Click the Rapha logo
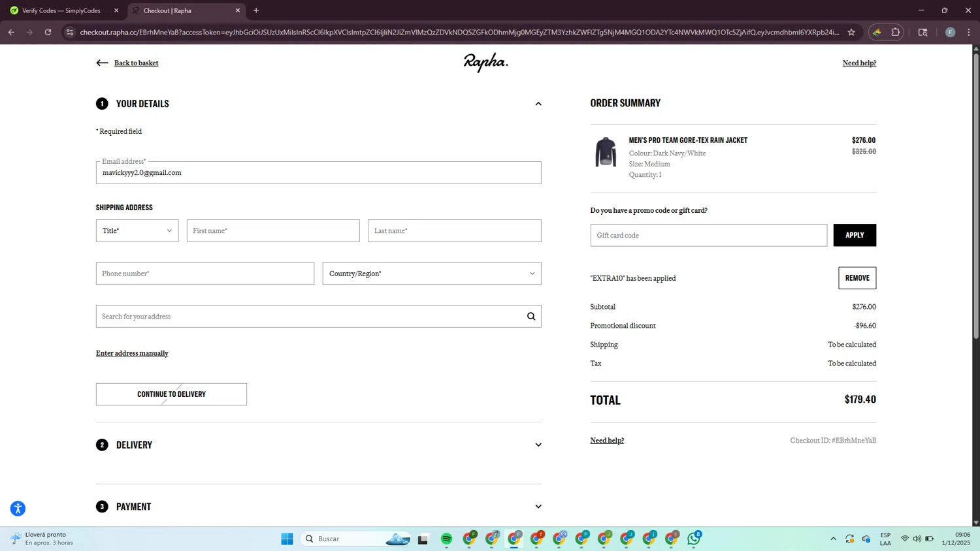Screen dimensions: 980x551 point(486,63)
